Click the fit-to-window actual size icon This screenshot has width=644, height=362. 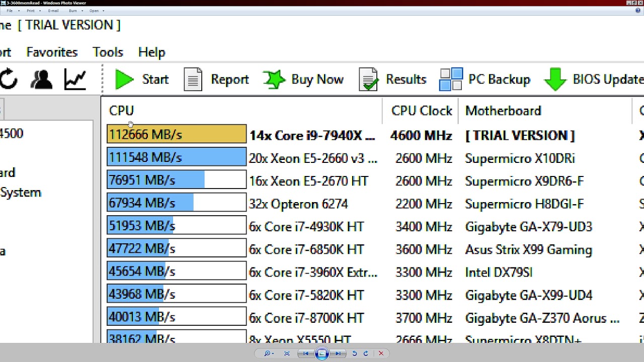(x=287, y=353)
